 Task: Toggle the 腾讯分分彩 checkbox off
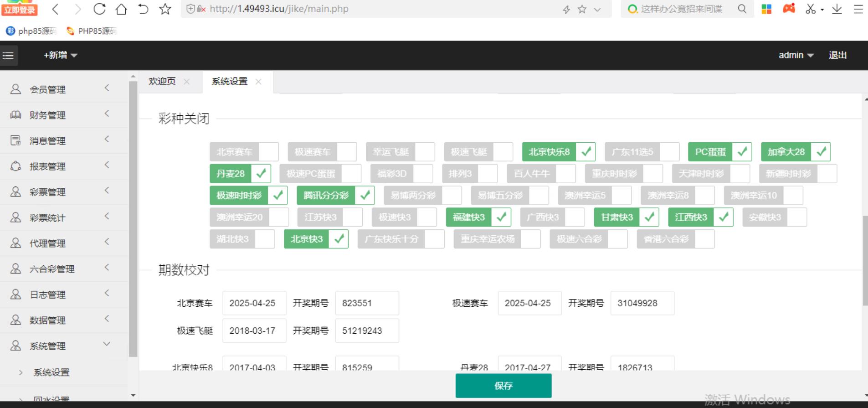pos(365,196)
